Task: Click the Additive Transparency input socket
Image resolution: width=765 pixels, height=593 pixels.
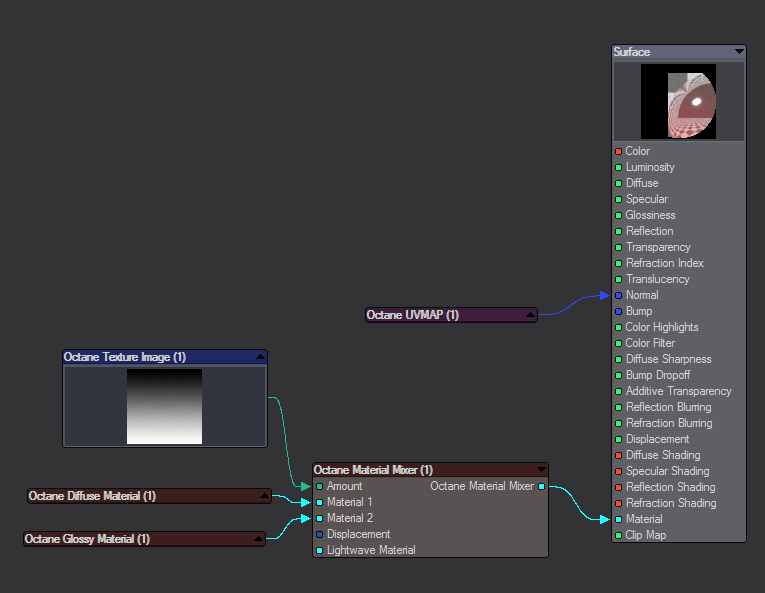Action: pyautogui.click(x=618, y=391)
